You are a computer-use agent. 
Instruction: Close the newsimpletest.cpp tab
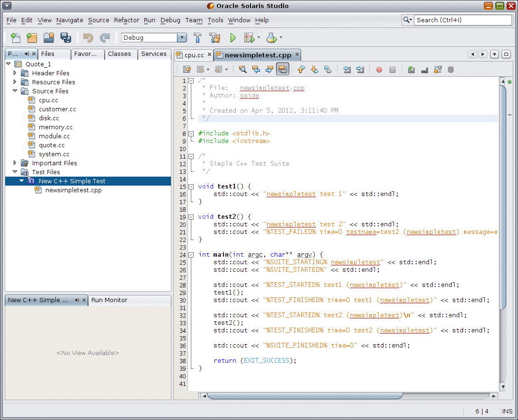click(x=296, y=54)
